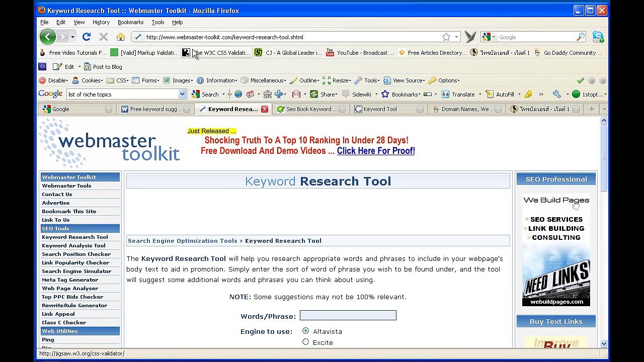Open the YouTube Broadcast bookmark

point(360,52)
